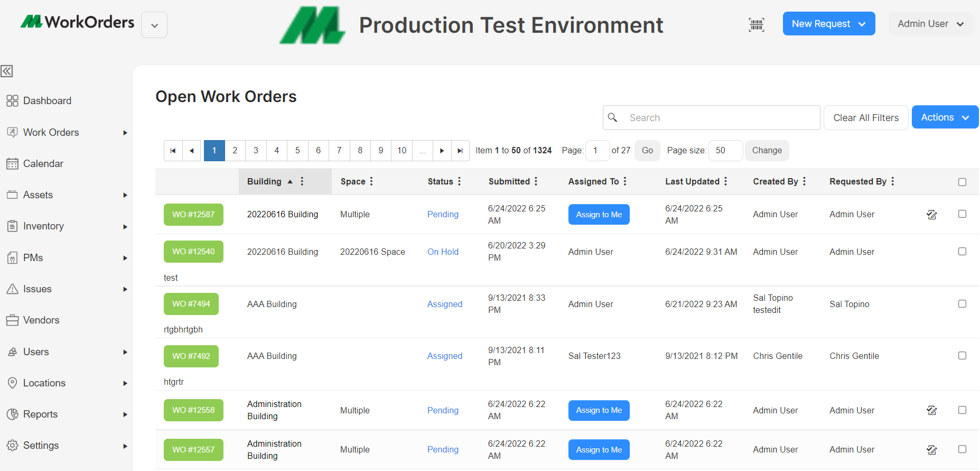Open Created By column options menu
Screen dimensions: 980x471
804,181
